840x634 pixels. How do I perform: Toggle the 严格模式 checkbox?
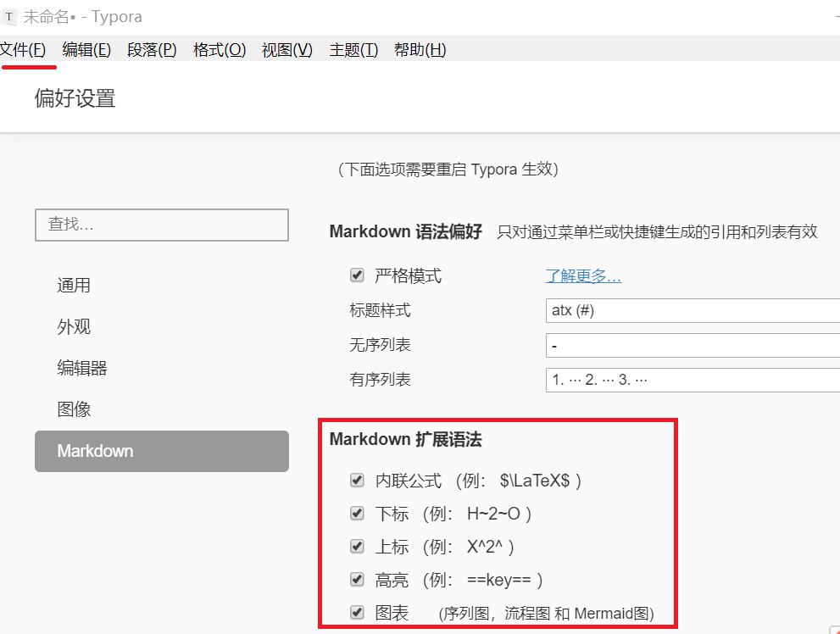pyautogui.click(x=357, y=275)
